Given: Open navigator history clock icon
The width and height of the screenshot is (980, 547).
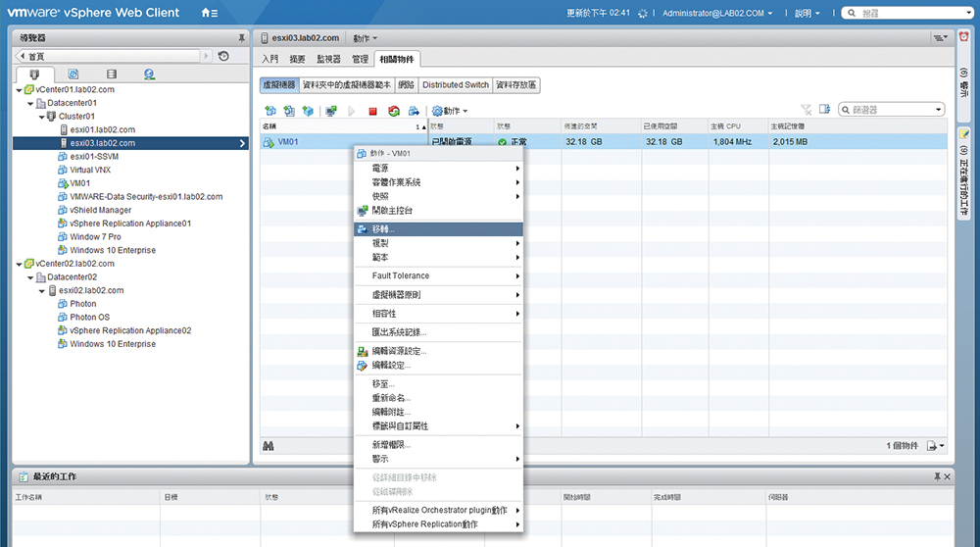Looking at the screenshot, I should pyautogui.click(x=223, y=56).
